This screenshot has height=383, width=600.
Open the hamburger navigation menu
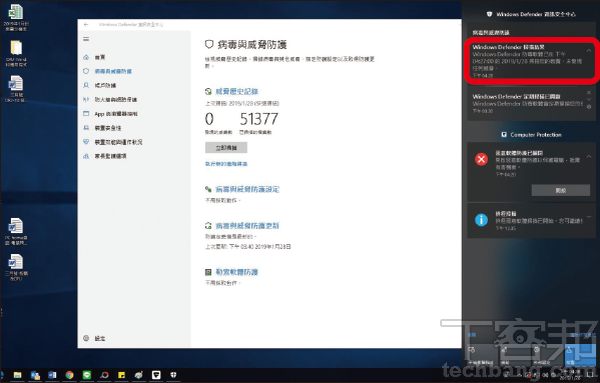86,39
